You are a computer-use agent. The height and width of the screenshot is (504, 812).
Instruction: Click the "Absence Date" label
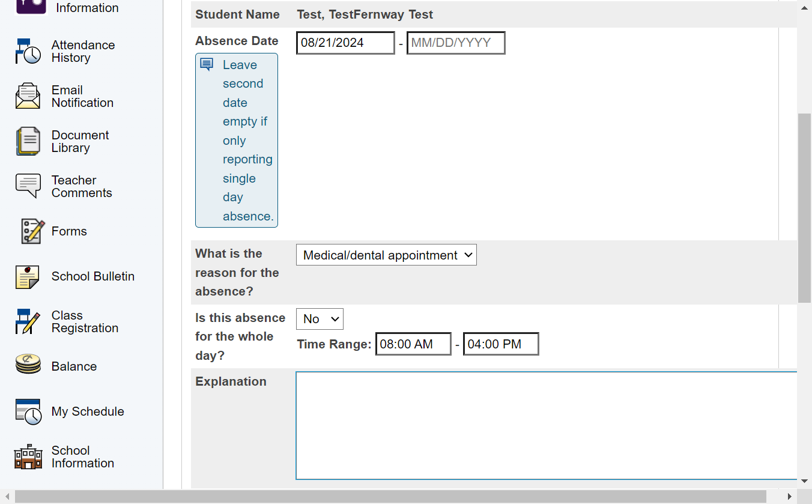pyautogui.click(x=237, y=41)
